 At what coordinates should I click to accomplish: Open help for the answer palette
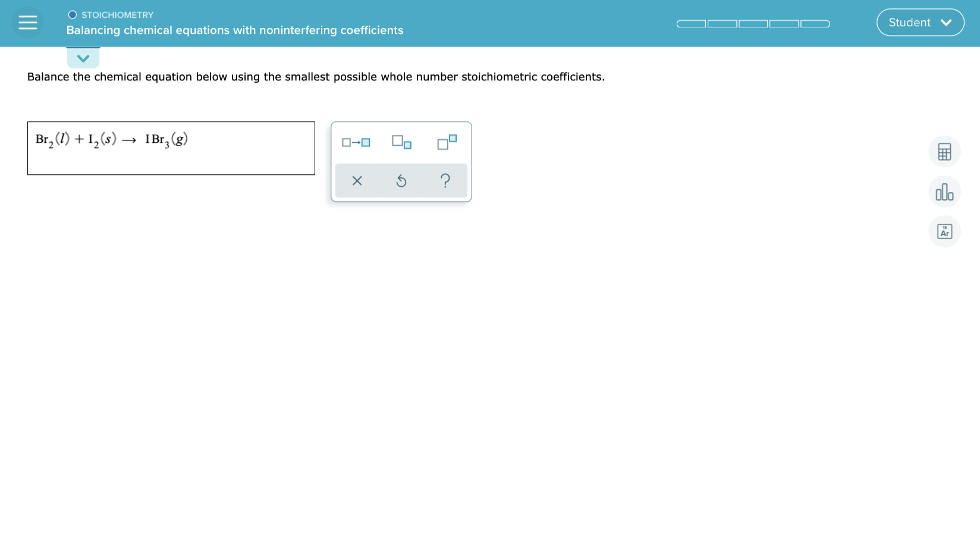pos(445,181)
